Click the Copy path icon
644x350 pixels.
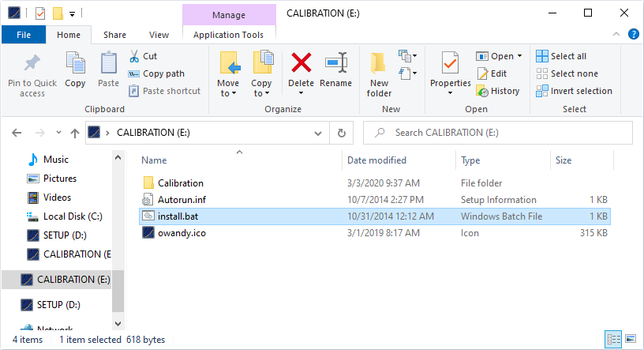click(134, 73)
